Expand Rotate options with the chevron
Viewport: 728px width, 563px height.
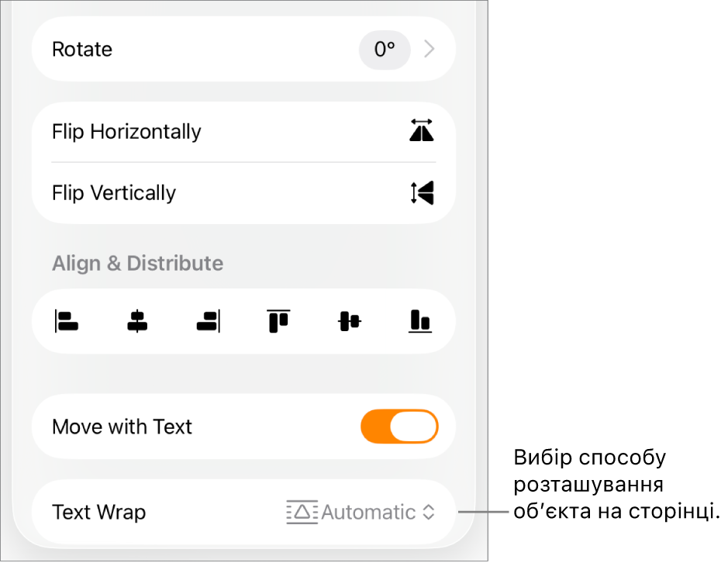(x=430, y=49)
